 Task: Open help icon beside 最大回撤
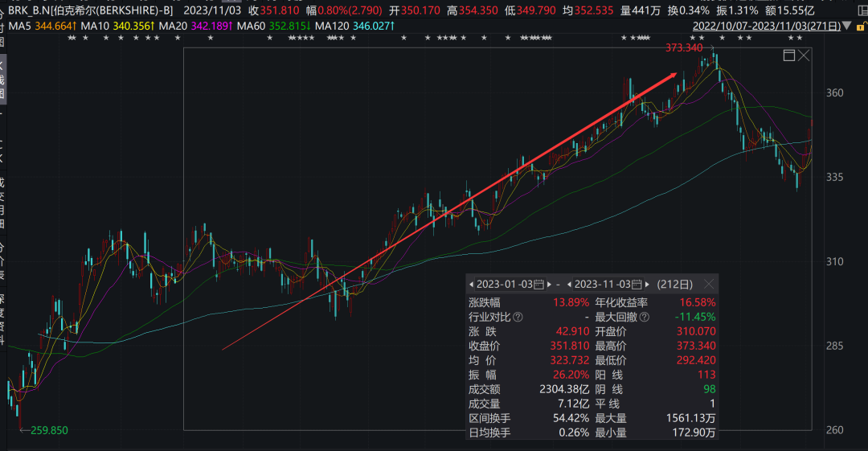(x=645, y=317)
